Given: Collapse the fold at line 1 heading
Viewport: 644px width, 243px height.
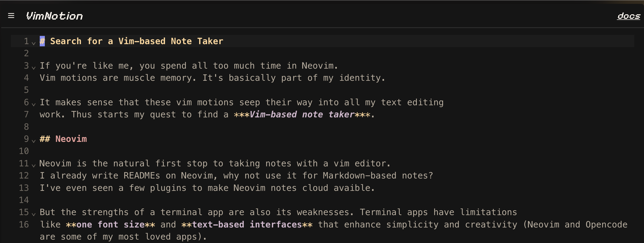Looking at the screenshot, I should point(34,43).
